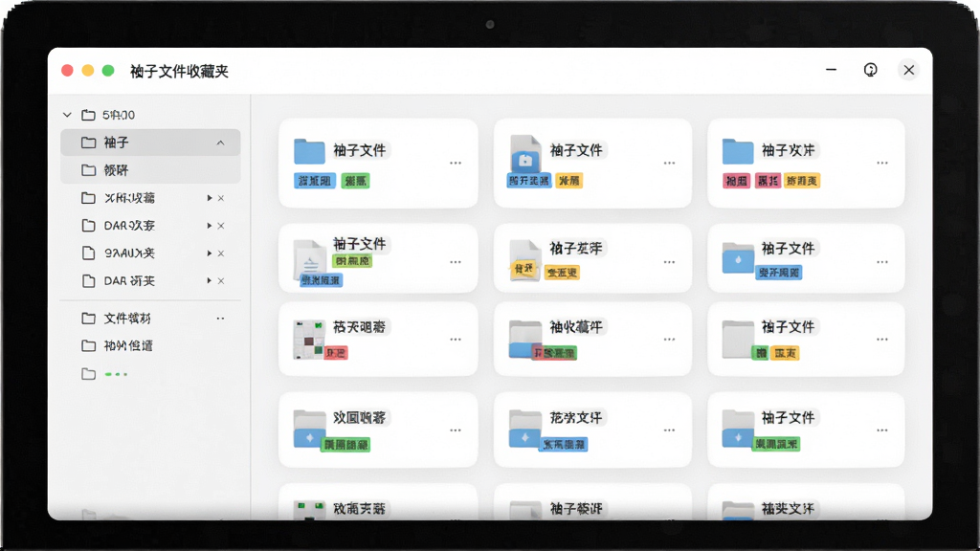Click the pink tag on the three-tag folder card
This screenshot has height=551, width=980.
point(736,181)
